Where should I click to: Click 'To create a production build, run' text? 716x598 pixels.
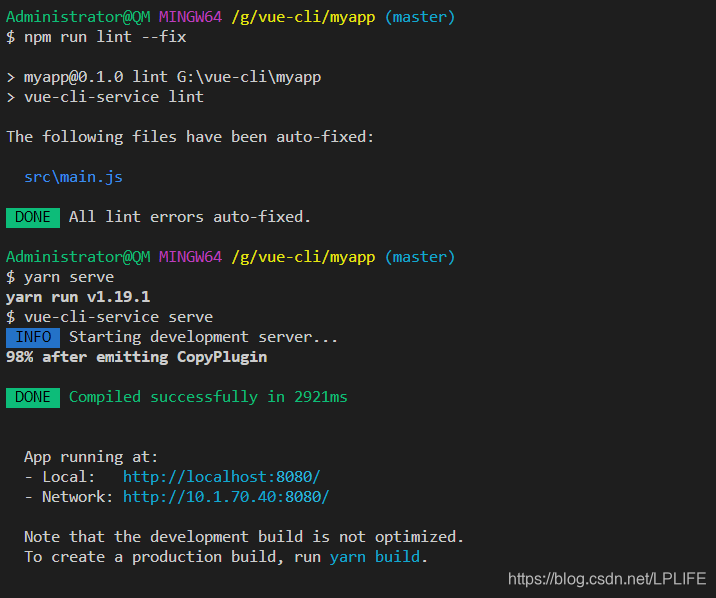coord(173,557)
